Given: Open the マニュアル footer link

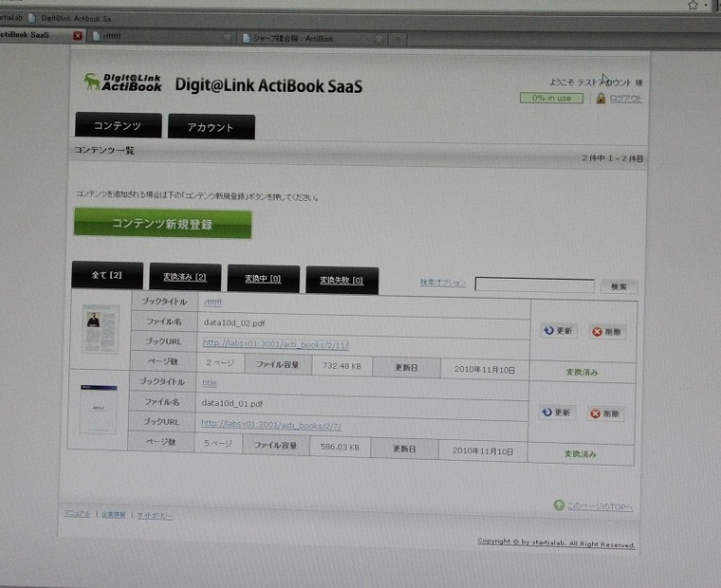Looking at the screenshot, I should tap(77, 513).
